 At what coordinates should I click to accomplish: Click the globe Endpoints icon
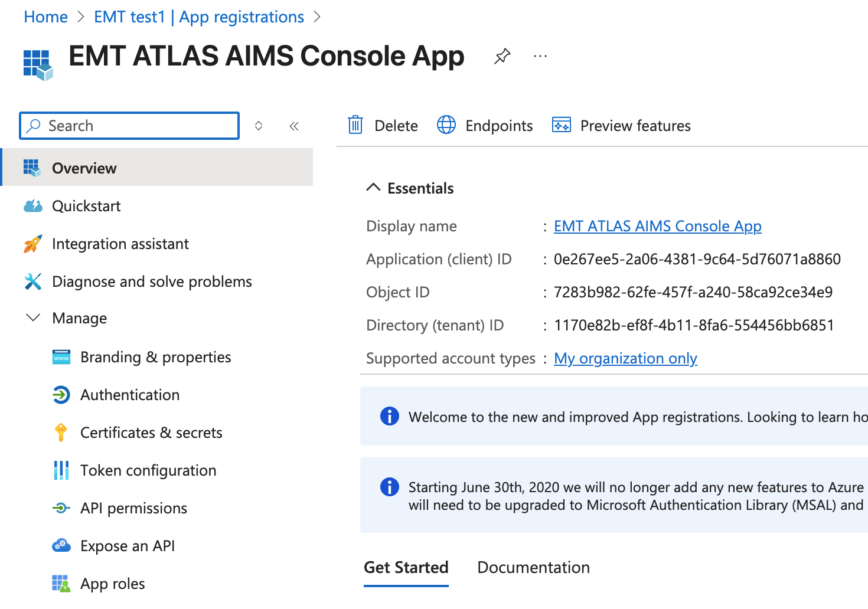(x=446, y=125)
